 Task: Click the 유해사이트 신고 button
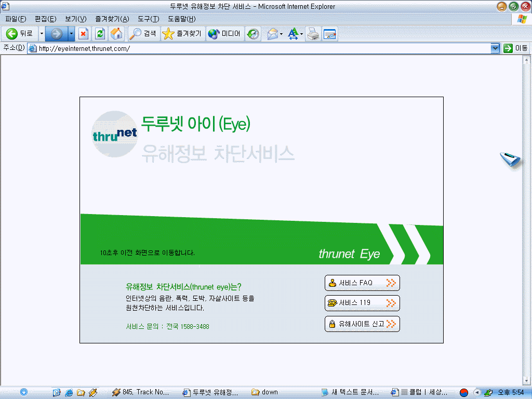pos(362,324)
